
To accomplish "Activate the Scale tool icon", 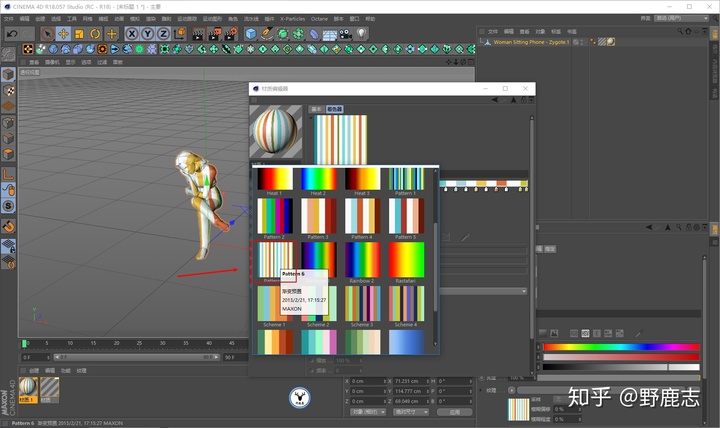I will click(x=79, y=34).
